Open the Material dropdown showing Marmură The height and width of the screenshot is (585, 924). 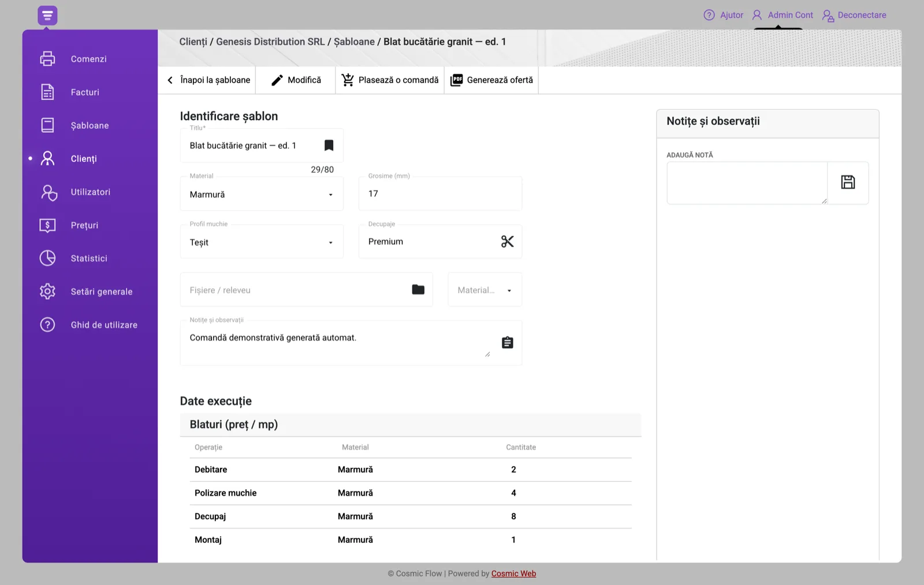262,194
